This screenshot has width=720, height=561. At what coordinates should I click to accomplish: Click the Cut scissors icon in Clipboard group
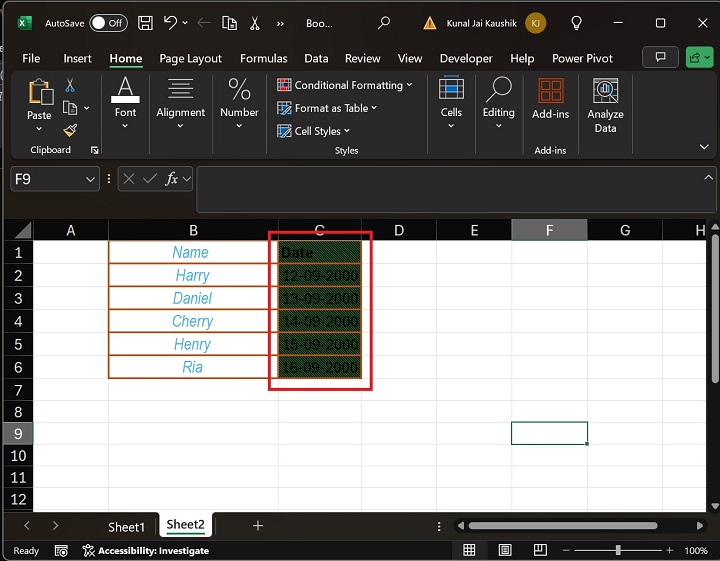(x=70, y=86)
